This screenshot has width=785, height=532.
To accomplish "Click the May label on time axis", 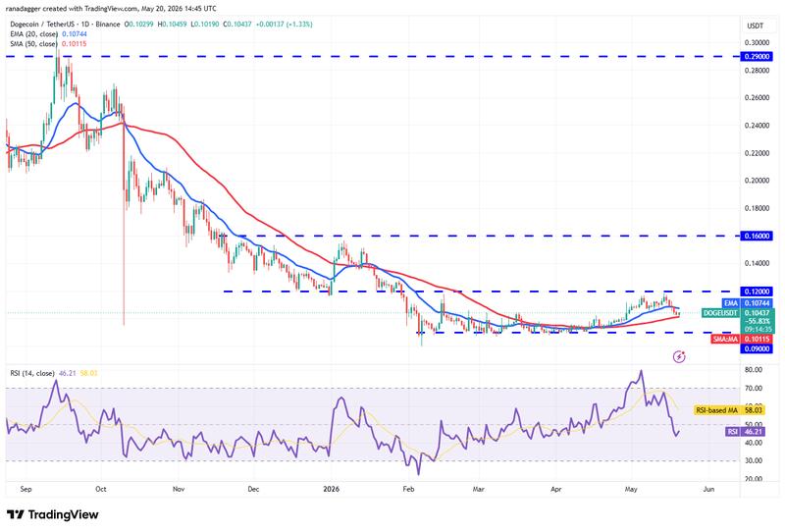I will (631, 489).
